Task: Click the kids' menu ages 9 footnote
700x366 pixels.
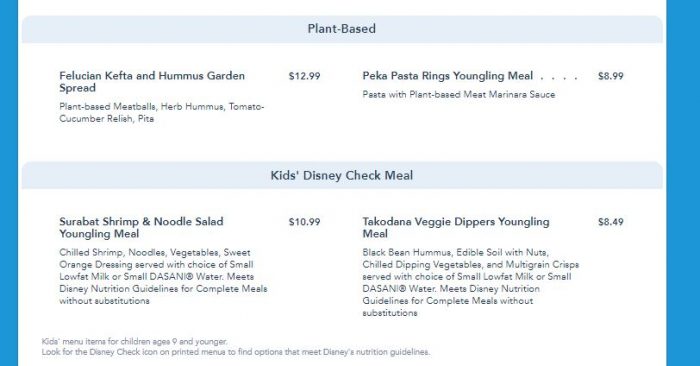Action: coord(134,342)
